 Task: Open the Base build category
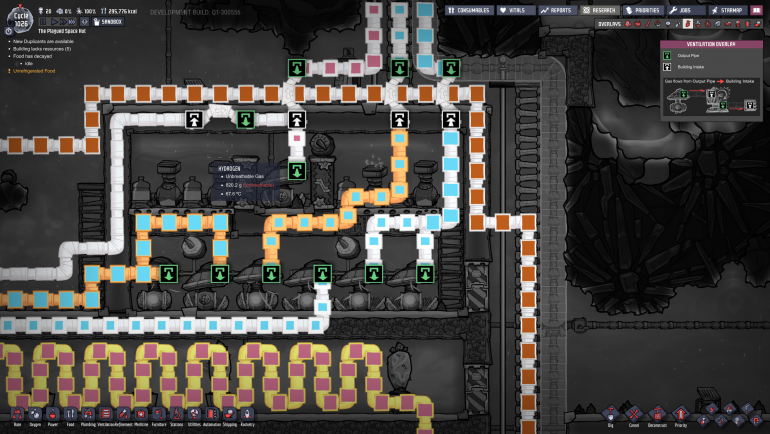(17, 416)
